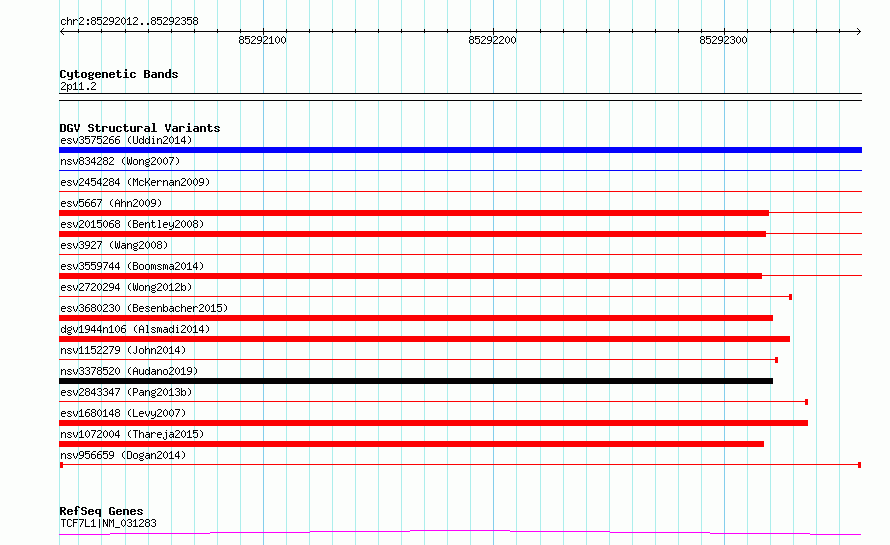The width and height of the screenshot is (890, 545).
Task: Click the thick blue esv3575266 variant bar
Action: tap(460, 150)
